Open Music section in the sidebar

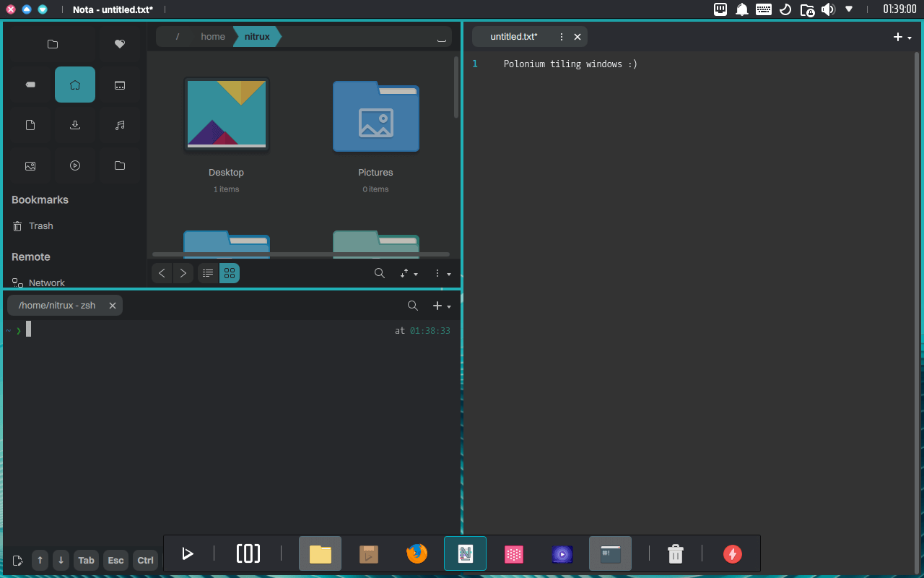120,124
